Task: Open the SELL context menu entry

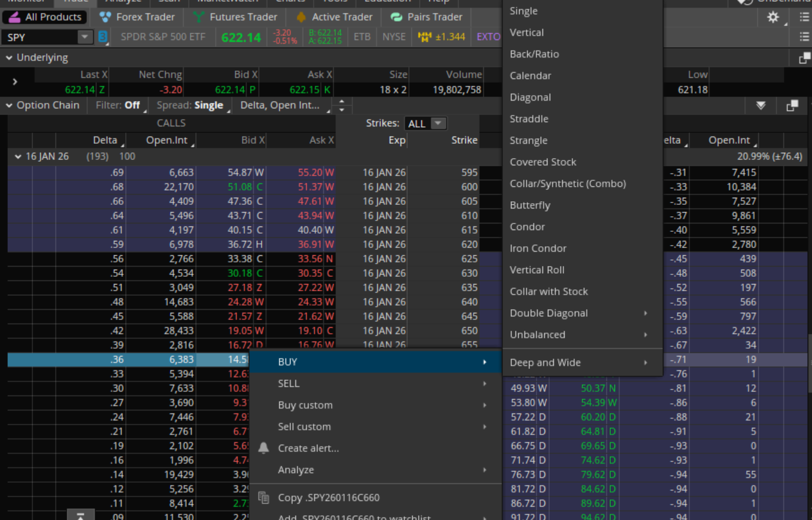Action: pos(375,383)
